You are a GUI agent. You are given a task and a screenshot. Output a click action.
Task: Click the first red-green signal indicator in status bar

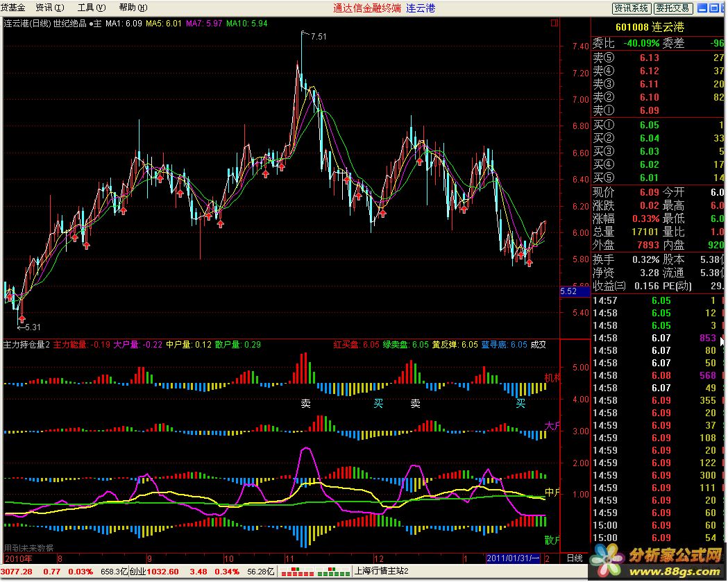[297, 572]
